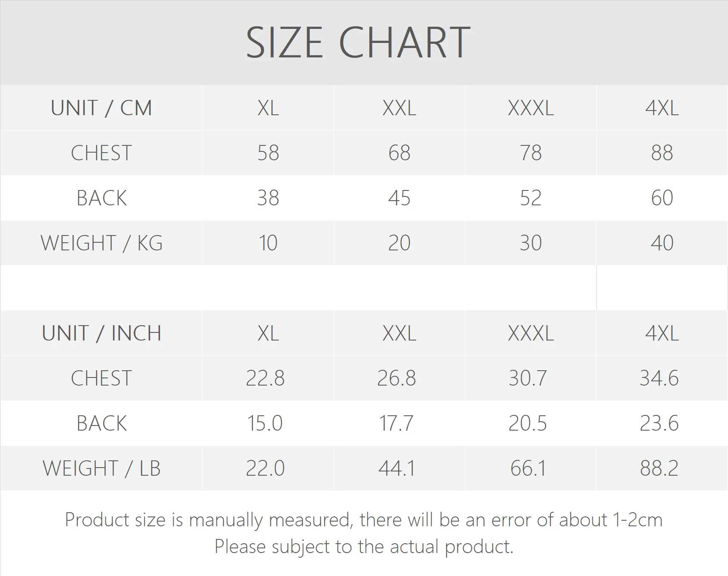This screenshot has height=576, width=728.
Task: Select chest value 58 for XL
Action: [x=268, y=153]
